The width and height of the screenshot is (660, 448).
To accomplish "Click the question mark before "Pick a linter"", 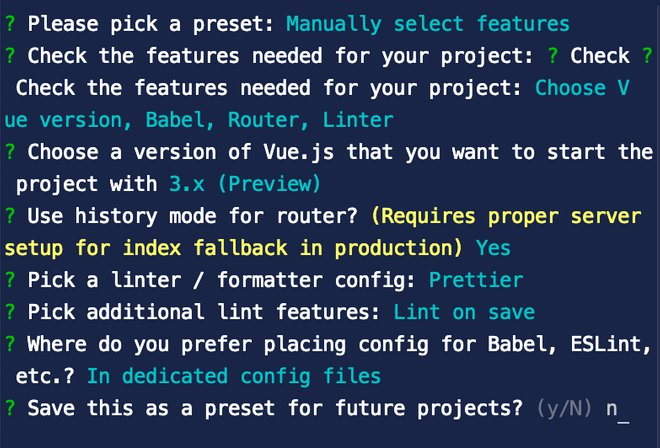I will [x=9, y=280].
